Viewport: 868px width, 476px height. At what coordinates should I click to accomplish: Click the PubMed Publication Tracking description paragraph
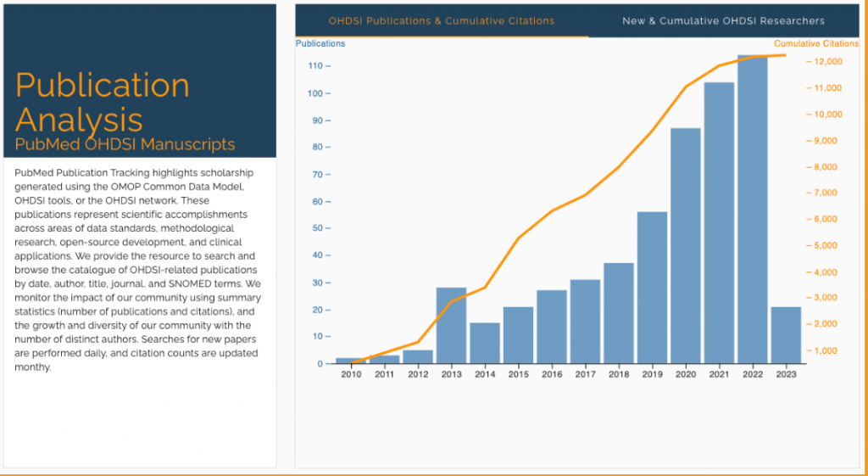(138, 270)
